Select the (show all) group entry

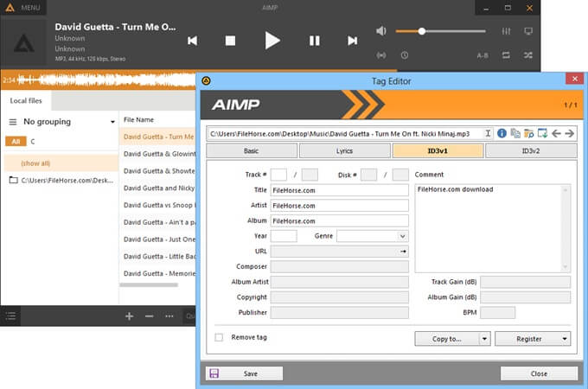click(x=61, y=163)
